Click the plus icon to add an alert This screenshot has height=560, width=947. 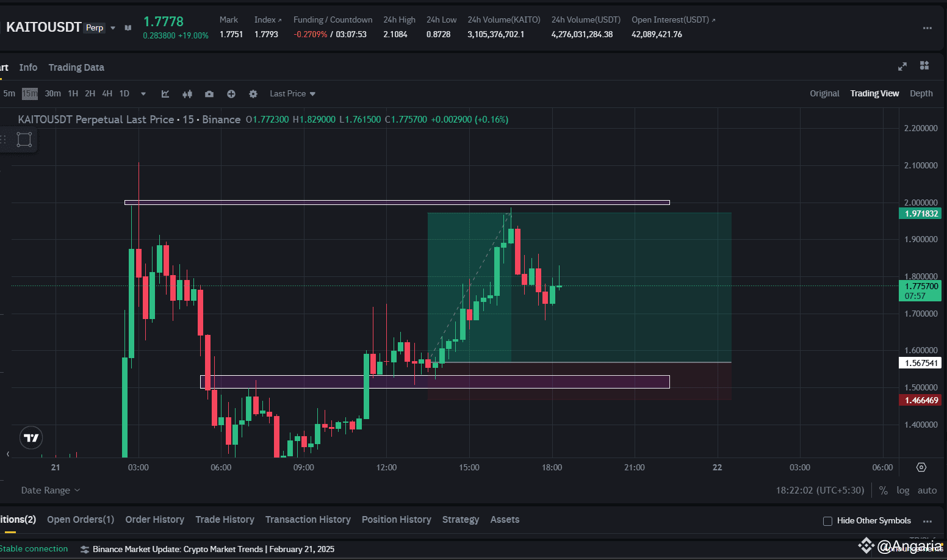[231, 93]
